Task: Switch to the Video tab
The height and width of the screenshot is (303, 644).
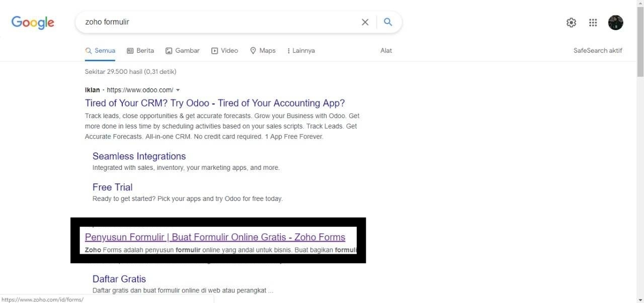Action: (x=224, y=51)
